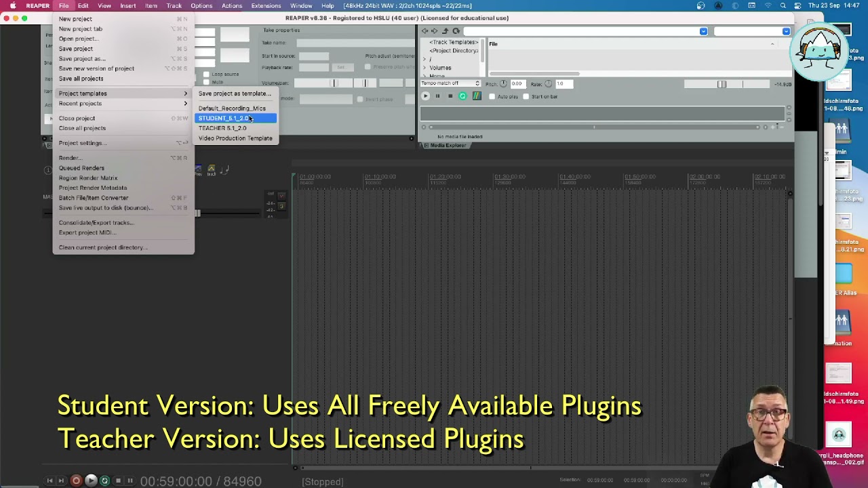Toggle the Start on bar checkbox

coord(526,96)
